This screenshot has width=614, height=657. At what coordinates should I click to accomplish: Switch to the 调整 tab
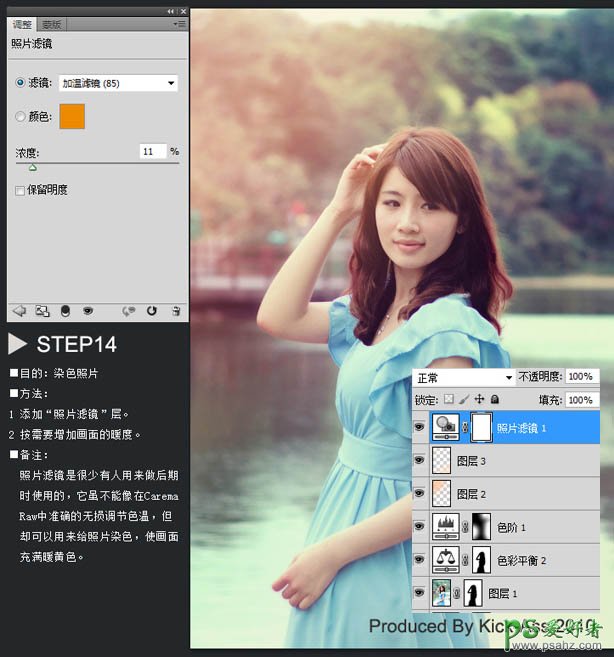coord(22,23)
